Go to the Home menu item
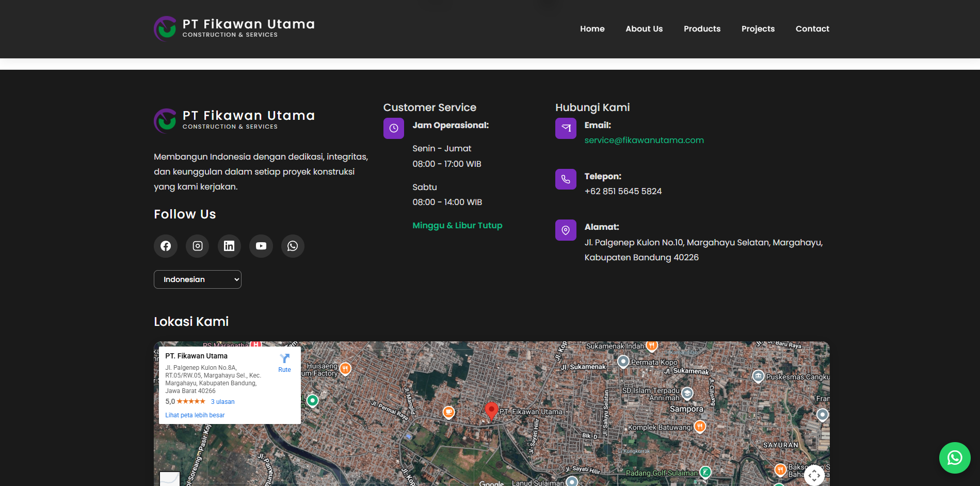980x486 pixels. pyautogui.click(x=592, y=29)
